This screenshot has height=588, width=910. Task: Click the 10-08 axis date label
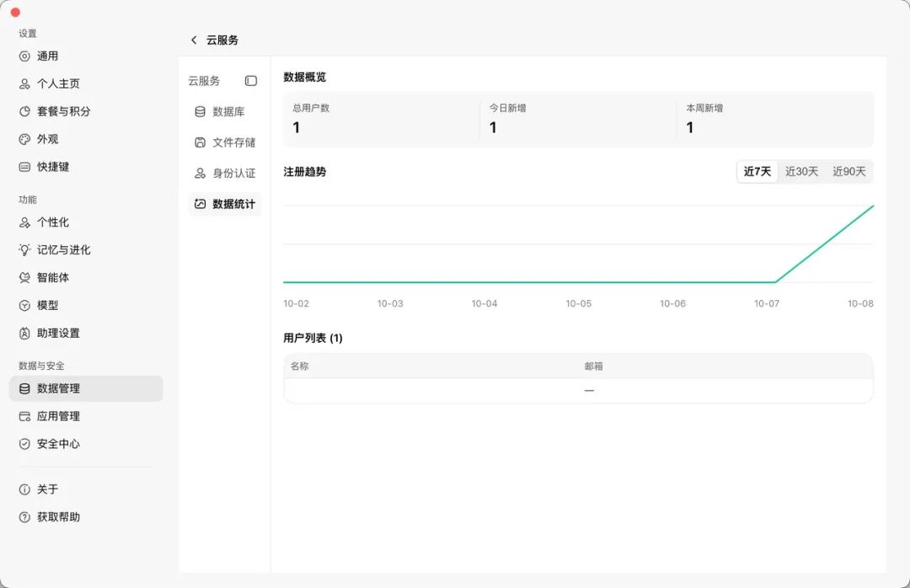coord(860,303)
